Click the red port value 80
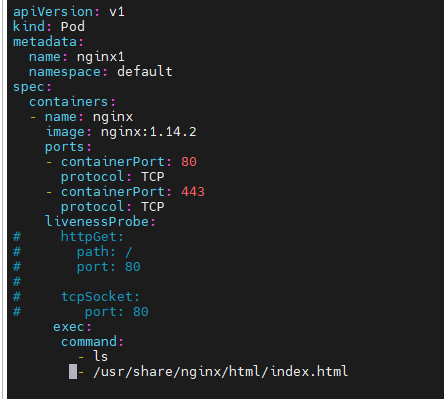444x399 pixels. click(189, 162)
